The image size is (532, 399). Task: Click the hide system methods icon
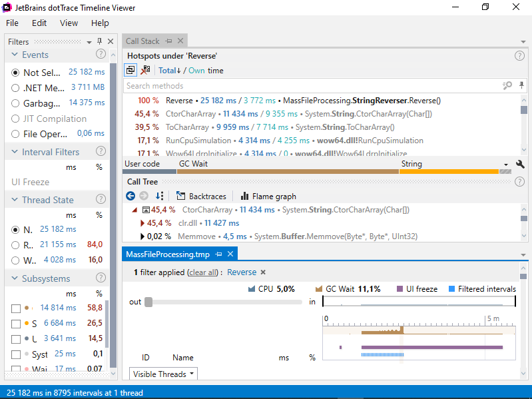point(145,70)
